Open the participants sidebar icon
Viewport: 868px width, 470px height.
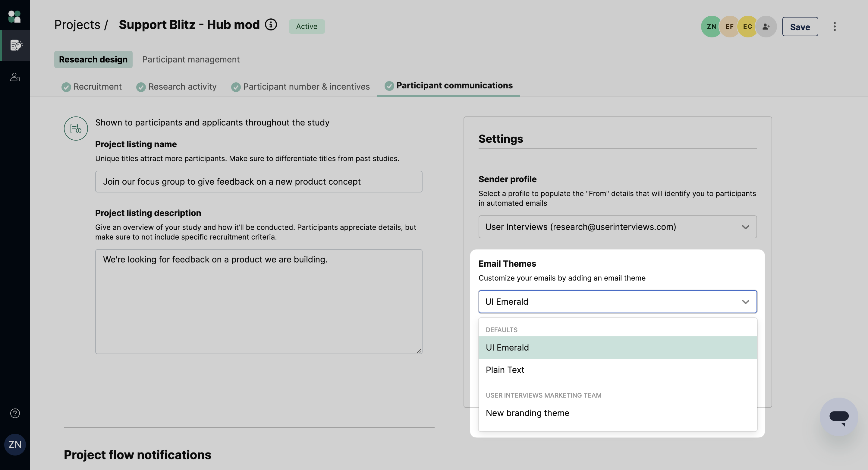pos(15,77)
